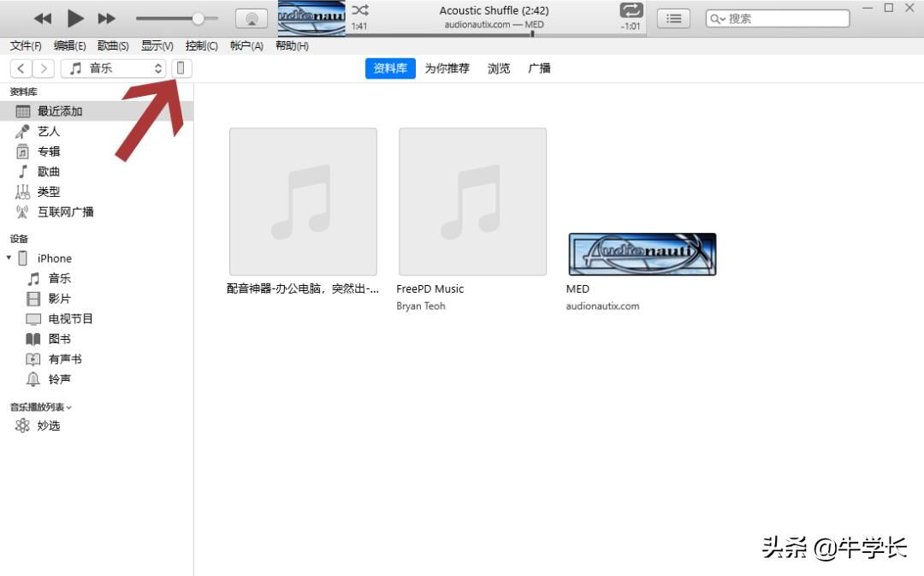
Task: Open the Up Next list button
Action: pyautogui.click(x=673, y=19)
